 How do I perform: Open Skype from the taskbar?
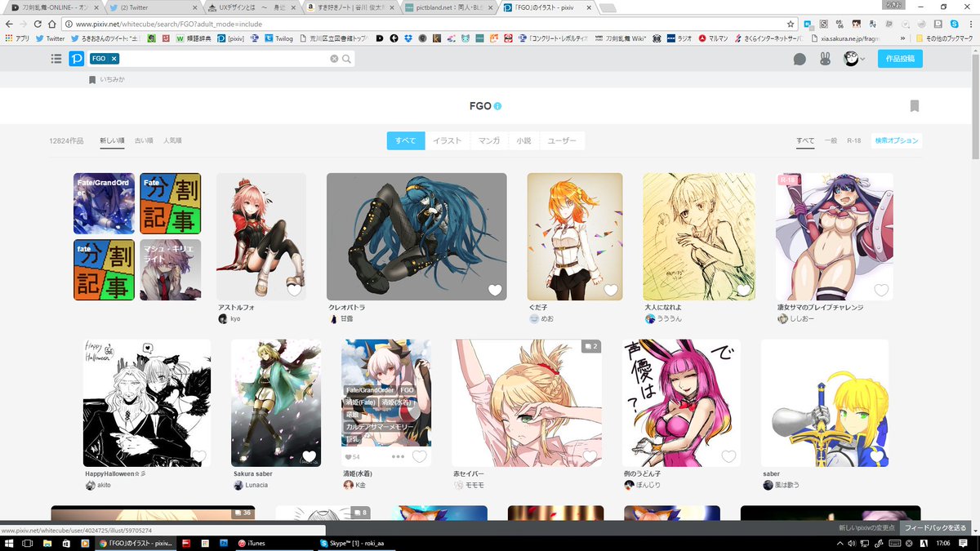point(354,543)
